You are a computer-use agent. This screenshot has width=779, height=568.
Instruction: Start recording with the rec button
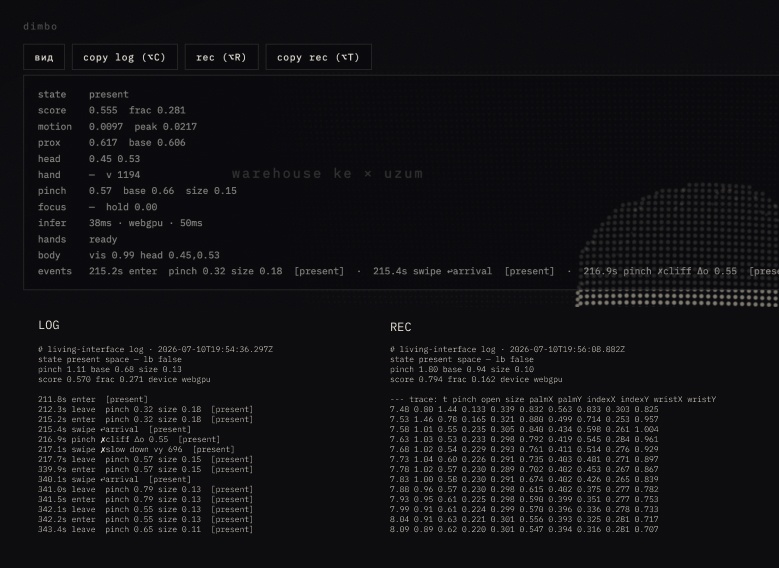coord(222,57)
